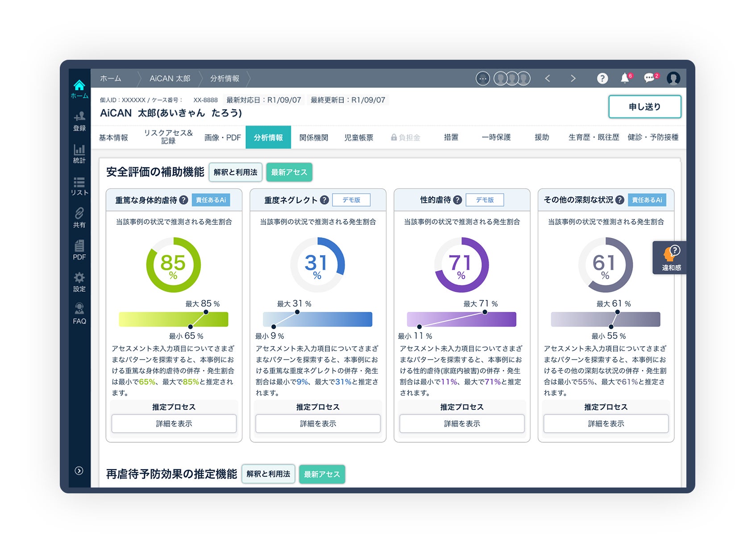Go to previous case with left chevron
756x554 pixels.
[x=548, y=79]
